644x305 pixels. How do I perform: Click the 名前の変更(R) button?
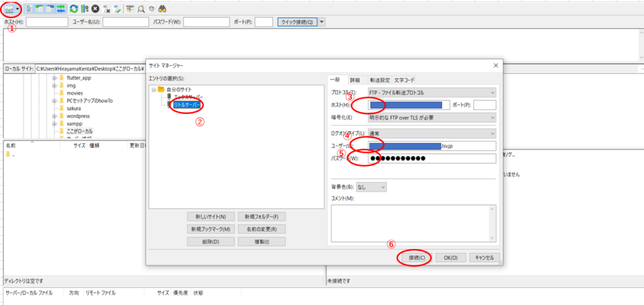pos(262,229)
